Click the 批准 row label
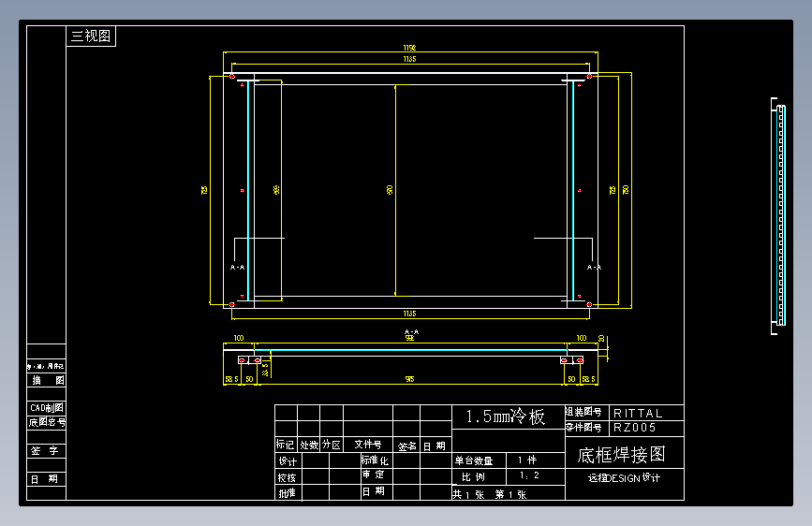The image size is (812, 526). (287, 493)
